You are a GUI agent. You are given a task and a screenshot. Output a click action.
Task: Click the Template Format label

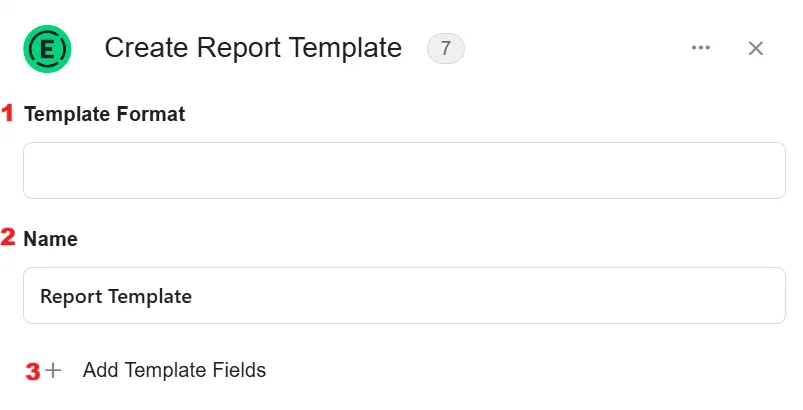104,114
